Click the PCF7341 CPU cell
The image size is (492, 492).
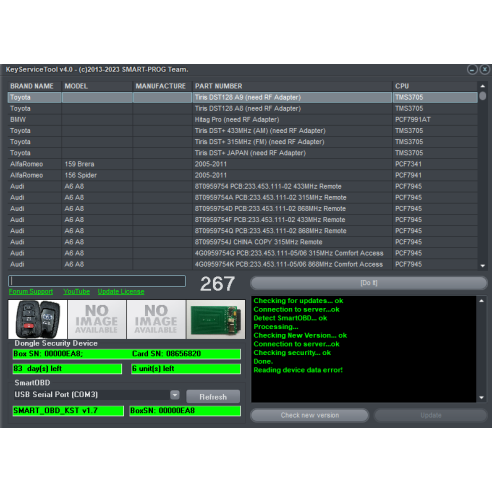tap(435, 164)
